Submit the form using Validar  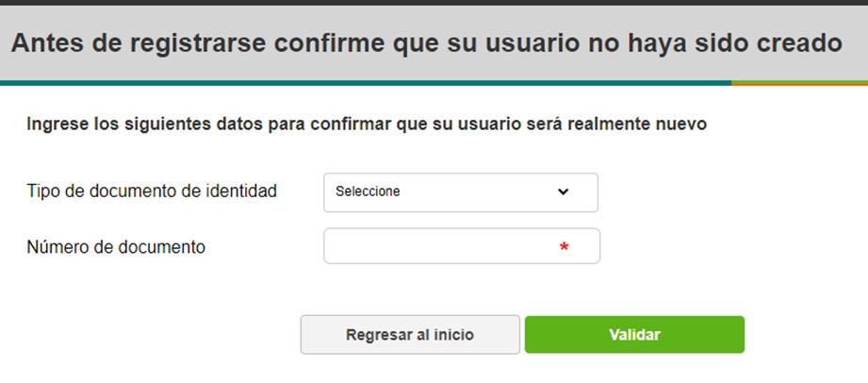click(x=634, y=335)
